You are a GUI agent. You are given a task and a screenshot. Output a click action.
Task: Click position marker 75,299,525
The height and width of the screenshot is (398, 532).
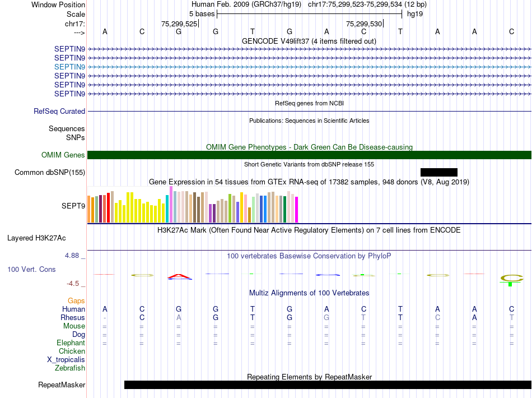179,24
